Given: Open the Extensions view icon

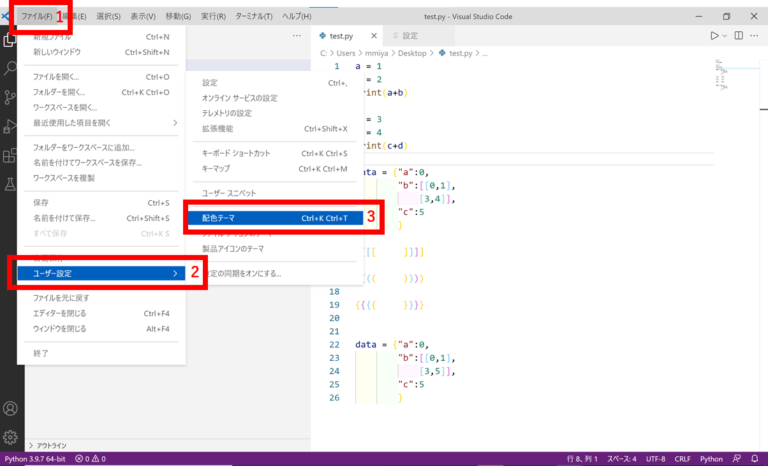Looking at the screenshot, I should [x=11, y=156].
